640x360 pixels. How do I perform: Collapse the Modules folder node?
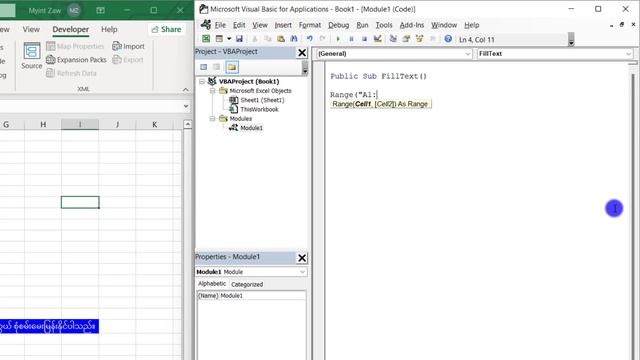(213, 118)
